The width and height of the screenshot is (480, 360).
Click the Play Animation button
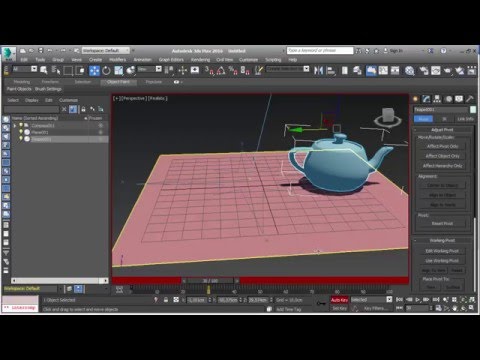click(x=418, y=300)
